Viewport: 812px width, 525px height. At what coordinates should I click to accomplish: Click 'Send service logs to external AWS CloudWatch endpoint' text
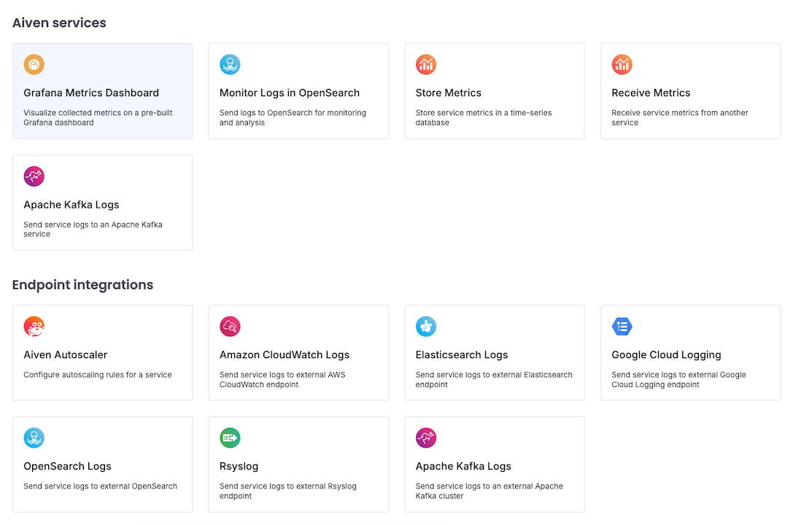[x=282, y=379]
